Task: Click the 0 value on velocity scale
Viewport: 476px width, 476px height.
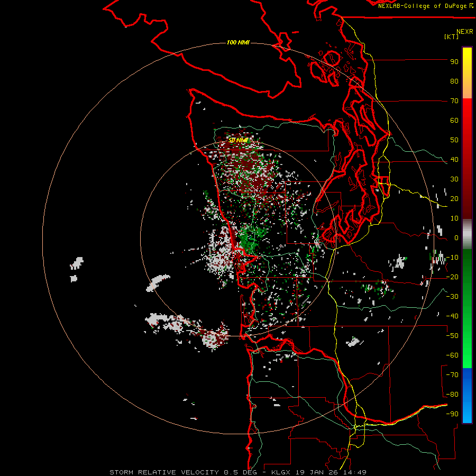Action: (456, 238)
